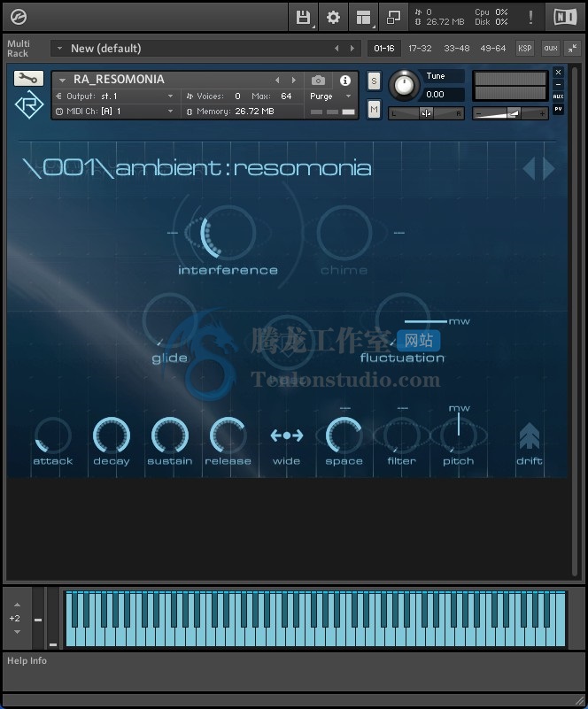This screenshot has width=588, height=709.
Task: Click the drift up-arrow icon
Action: click(x=530, y=435)
